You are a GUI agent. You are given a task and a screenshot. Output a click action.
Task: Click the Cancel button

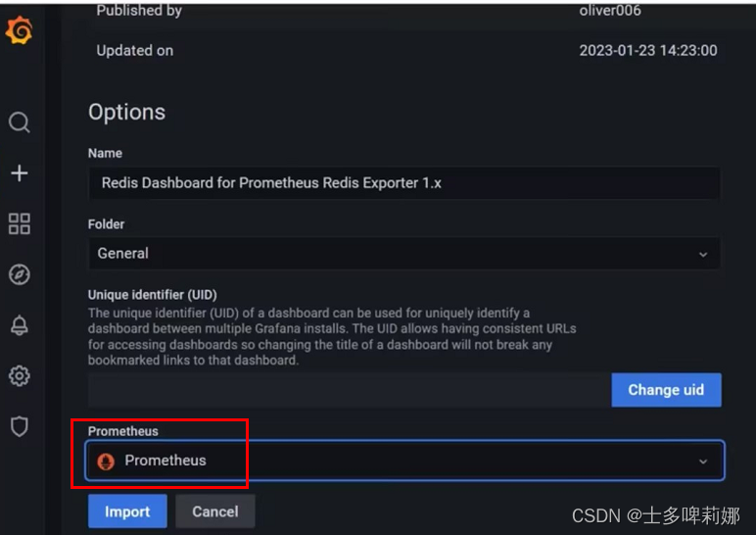[215, 511]
